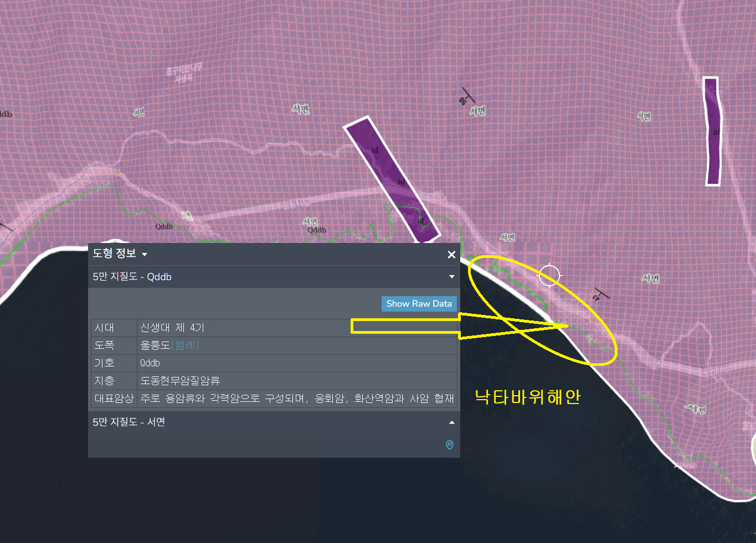Click the 대표암상 description text row
This screenshot has width=756, height=543.
click(297, 399)
